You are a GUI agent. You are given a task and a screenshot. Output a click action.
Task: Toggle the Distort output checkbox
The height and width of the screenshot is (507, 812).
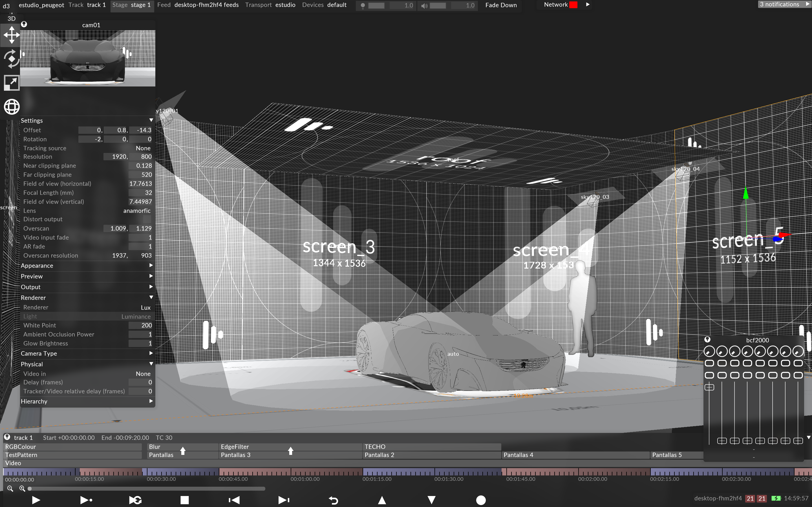(x=147, y=219)
